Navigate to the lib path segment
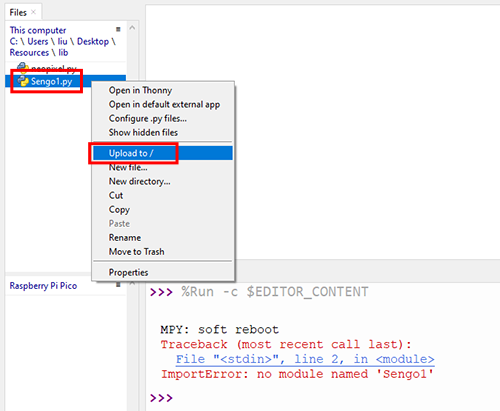The height and width of the screenshot is (411, 500). 63,53
